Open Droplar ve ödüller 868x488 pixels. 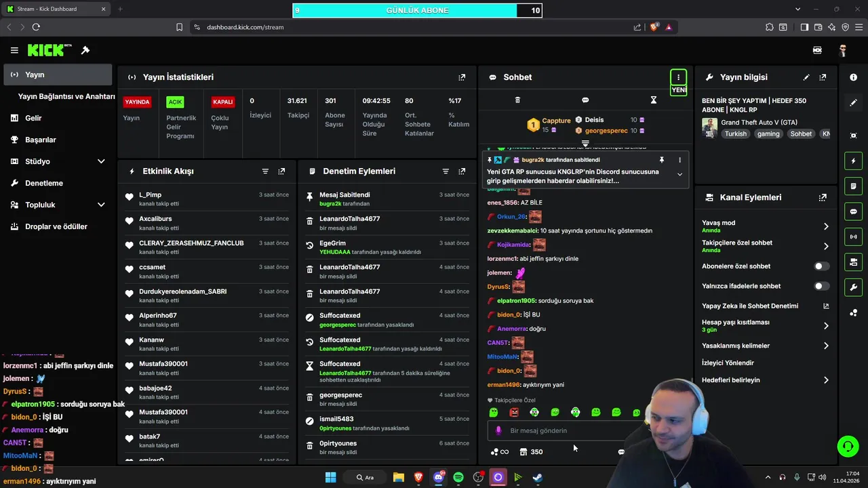click(58, 226)
